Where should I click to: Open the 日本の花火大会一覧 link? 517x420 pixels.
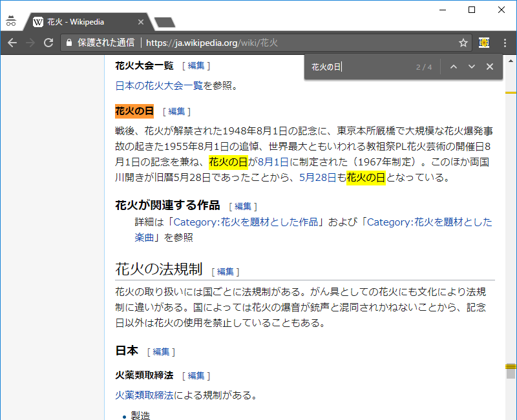pos(159,85)
